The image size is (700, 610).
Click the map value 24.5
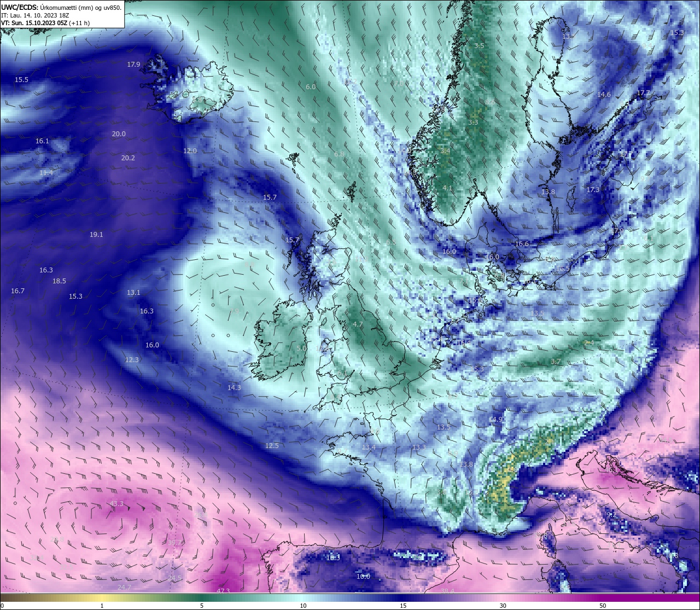coord(174,578)
